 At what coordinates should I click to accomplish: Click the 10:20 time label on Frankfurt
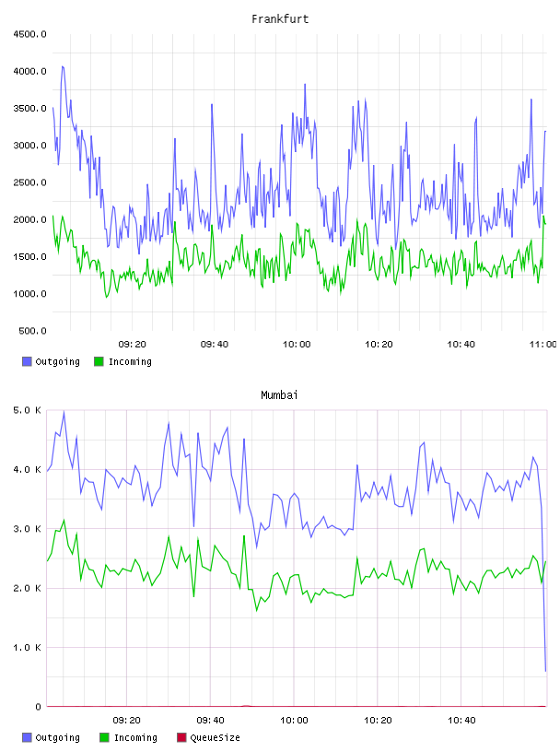tap(379, 345)
